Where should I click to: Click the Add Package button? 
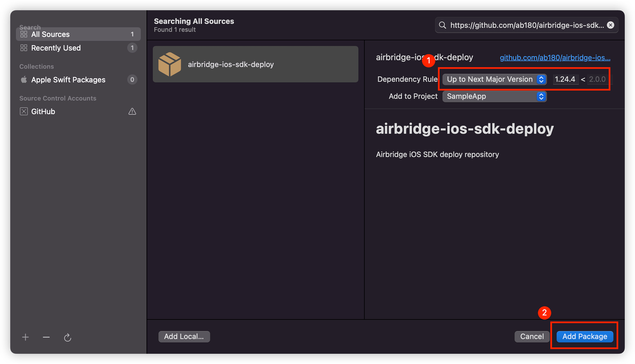pyautogui.click(x=585, y=336)
